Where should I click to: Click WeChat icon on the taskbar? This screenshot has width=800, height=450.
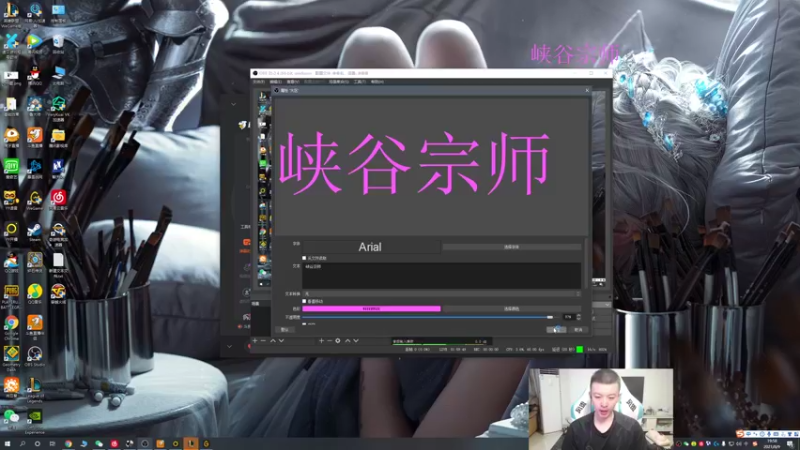[98, 444]
